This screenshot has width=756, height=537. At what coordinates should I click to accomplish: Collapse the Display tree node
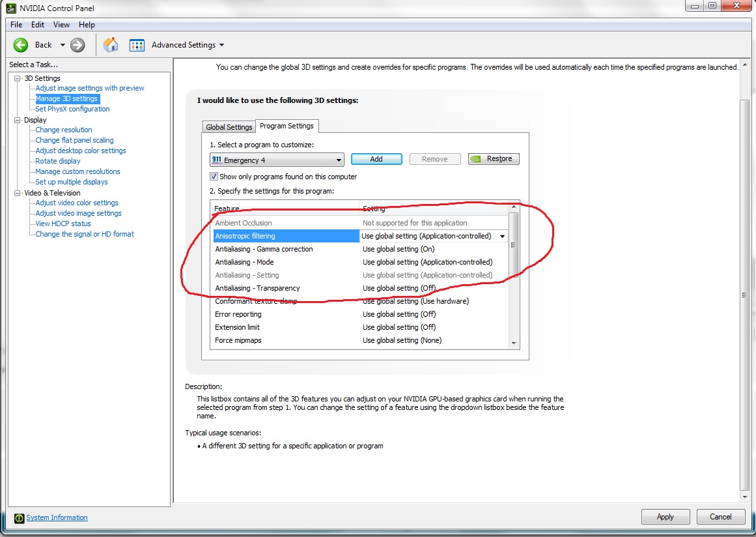pyautogui.click(x=18, y=120)
